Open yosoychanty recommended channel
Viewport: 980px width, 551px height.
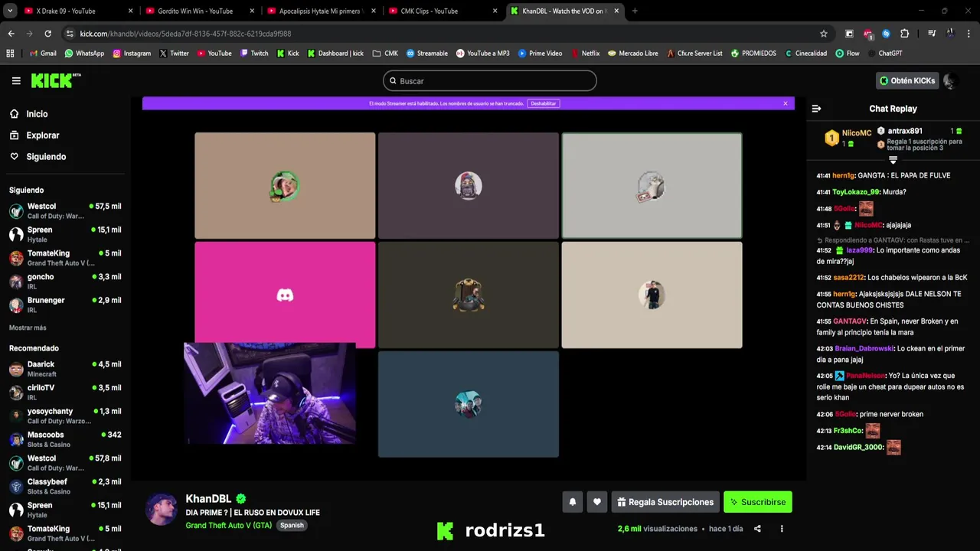pyautogui.click(x=64, y=416)
